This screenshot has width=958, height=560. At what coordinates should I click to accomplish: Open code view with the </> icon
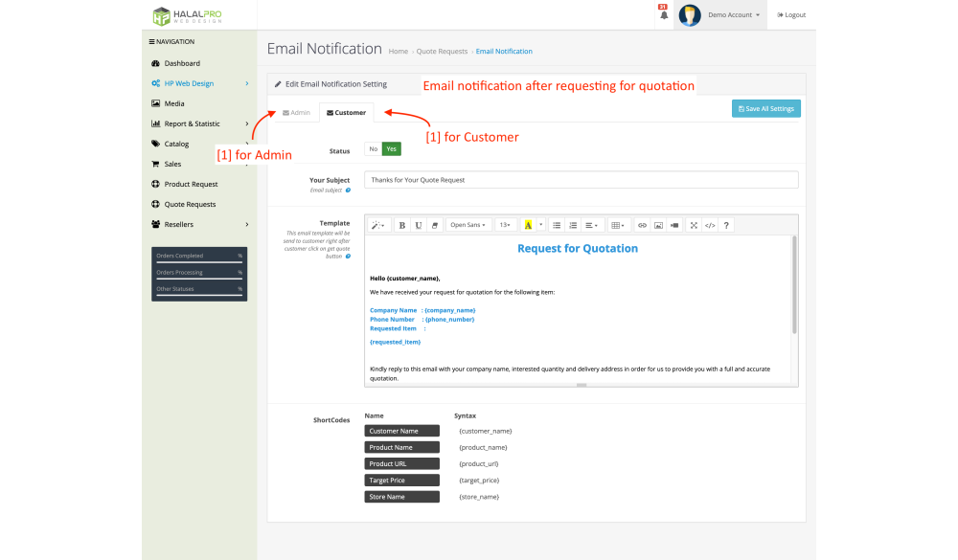[x=710, y=225]
